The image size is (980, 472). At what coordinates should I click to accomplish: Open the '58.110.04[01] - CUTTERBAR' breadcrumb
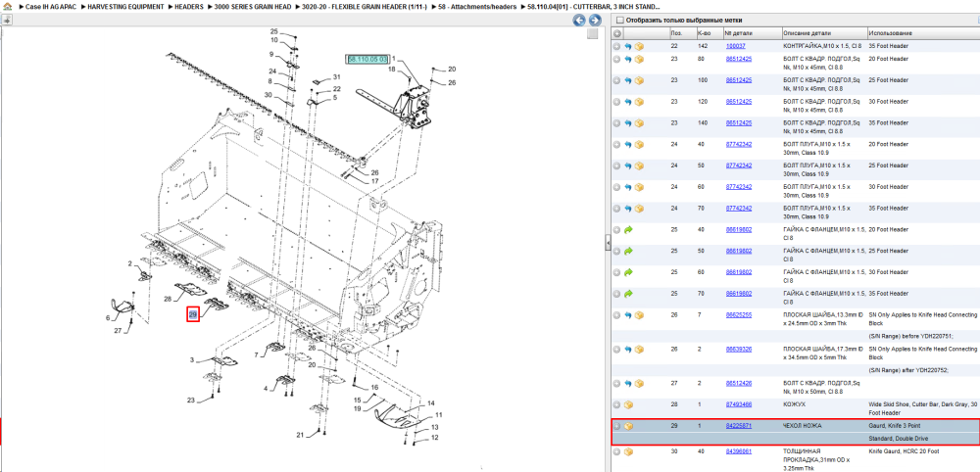click(593, 7)
